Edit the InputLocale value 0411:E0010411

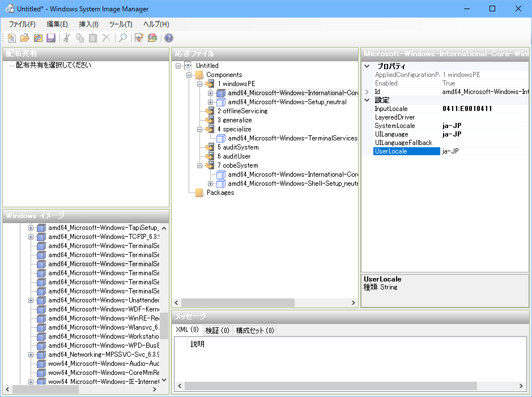(x=484, y=109)
